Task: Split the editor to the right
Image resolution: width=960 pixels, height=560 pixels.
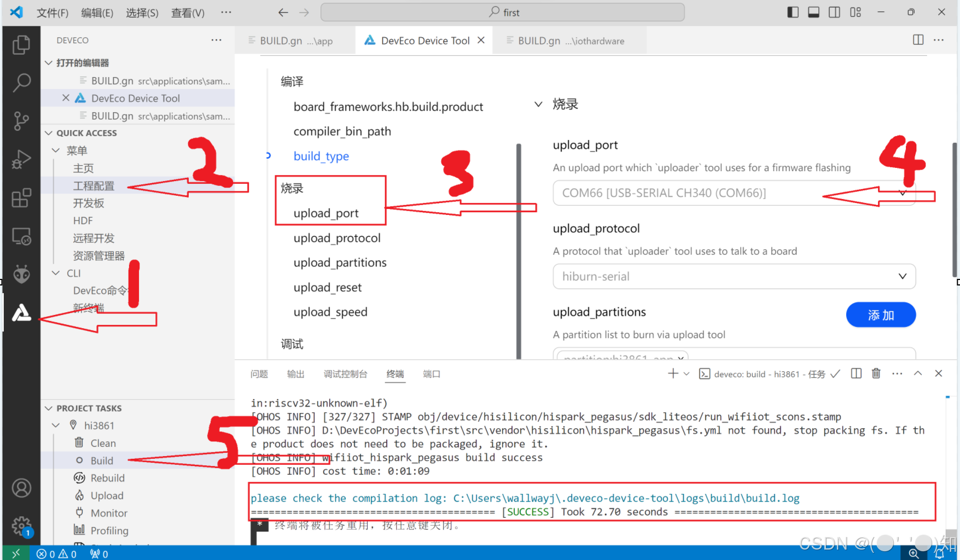Action: tap(918, 40)
